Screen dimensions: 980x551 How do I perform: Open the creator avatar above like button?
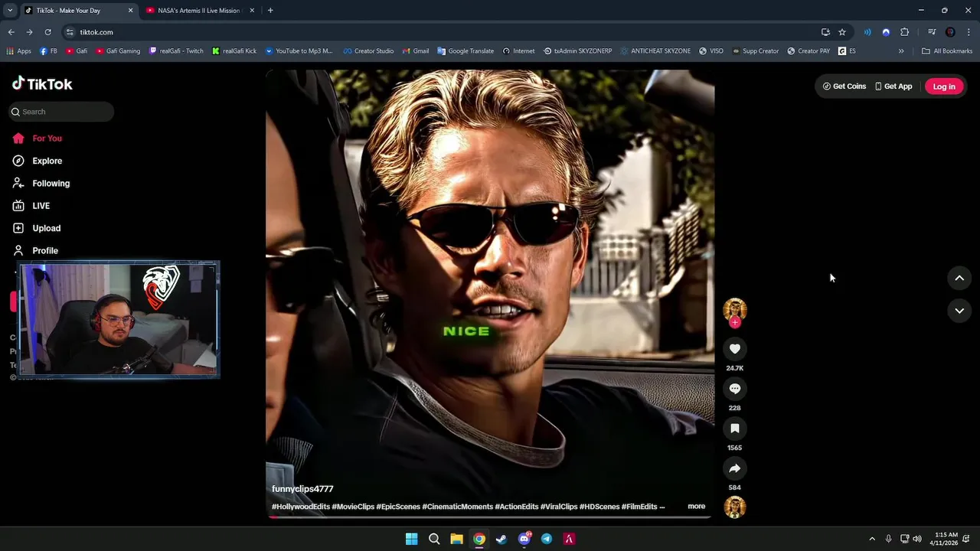pos(735,308)
